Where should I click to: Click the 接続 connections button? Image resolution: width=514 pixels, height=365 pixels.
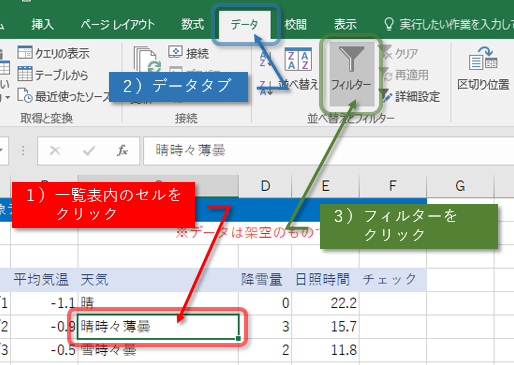[189, 53]
